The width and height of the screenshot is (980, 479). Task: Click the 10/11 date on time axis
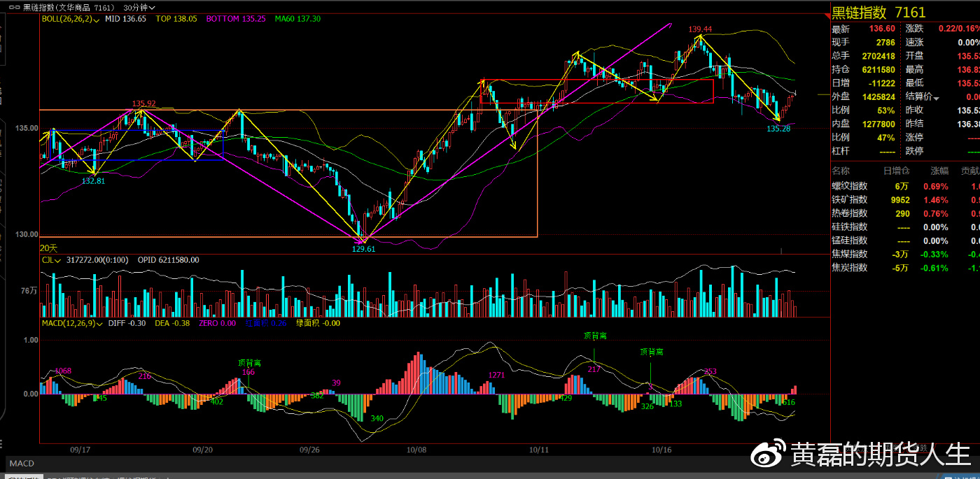(539, 450)
